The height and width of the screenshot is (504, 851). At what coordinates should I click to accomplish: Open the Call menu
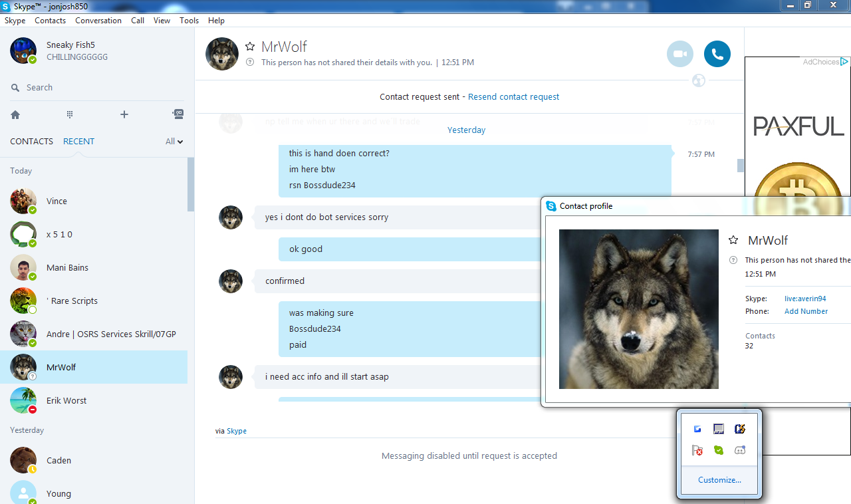[x=138, y=21]
